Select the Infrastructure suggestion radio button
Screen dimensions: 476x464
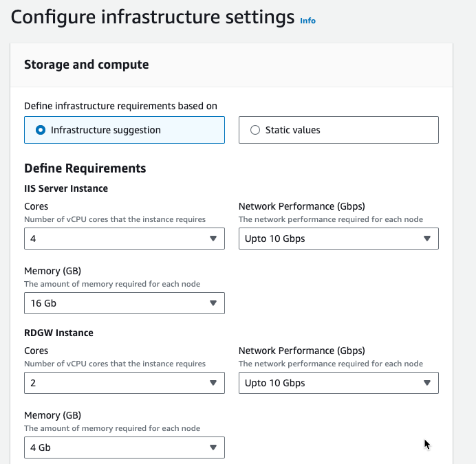click(41, 130)
